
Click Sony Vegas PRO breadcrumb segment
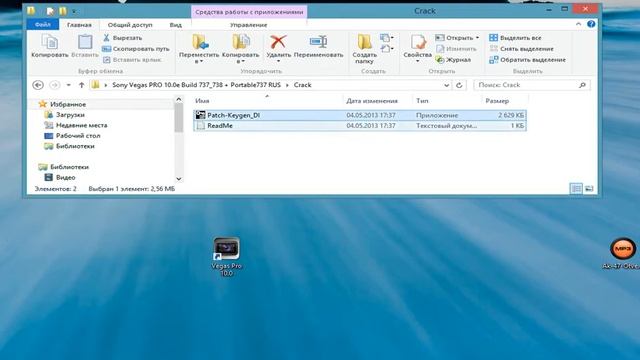click(197, 85)
